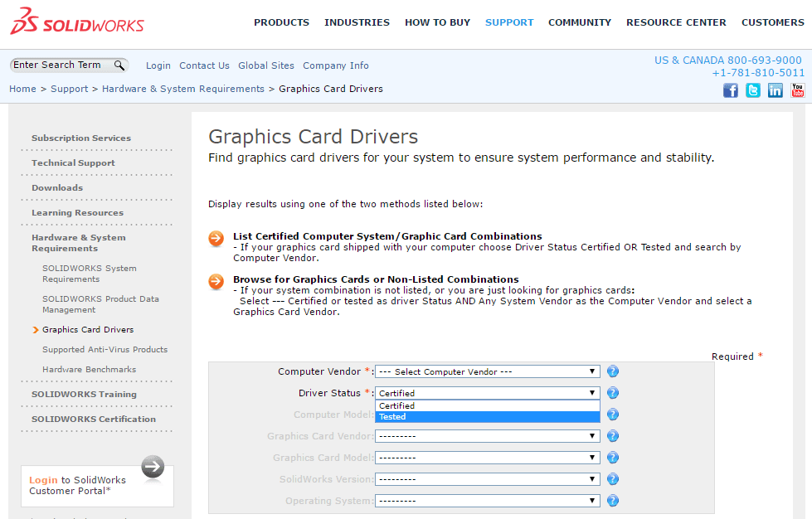Viewport: 812px width, 519px height.
Task: Go to Home in the breadcrumb
Action: (22, 89)
